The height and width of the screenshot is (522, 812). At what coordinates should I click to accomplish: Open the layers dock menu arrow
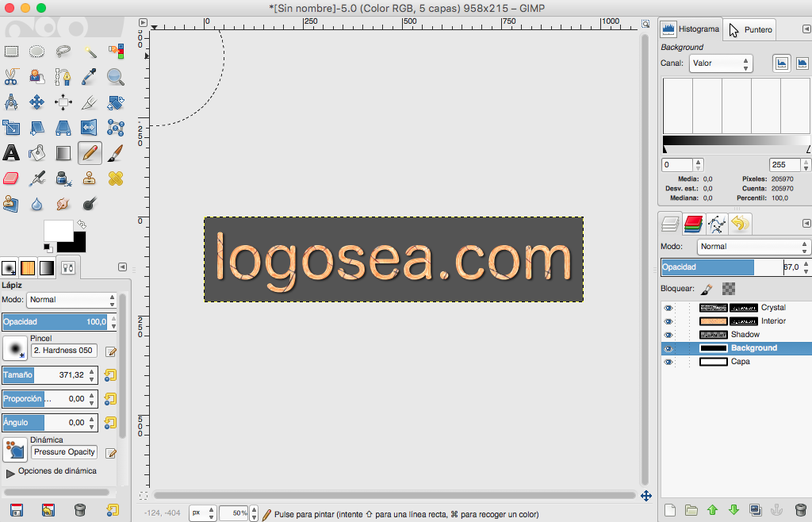pyautogui.click(x=806, y=223)
